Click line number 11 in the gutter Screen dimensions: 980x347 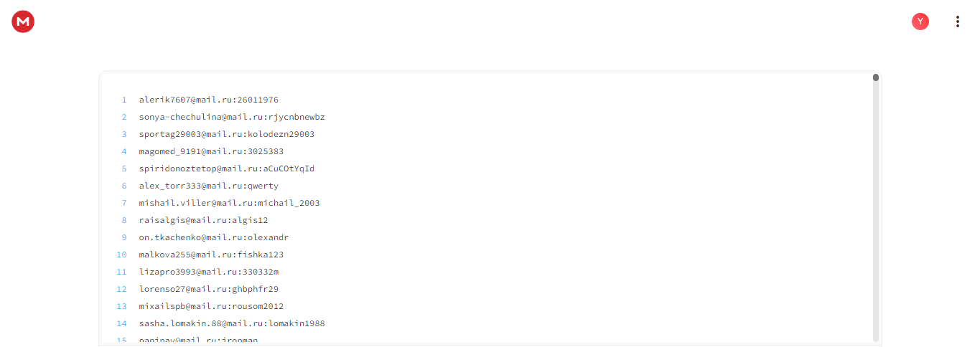[122, 272]
